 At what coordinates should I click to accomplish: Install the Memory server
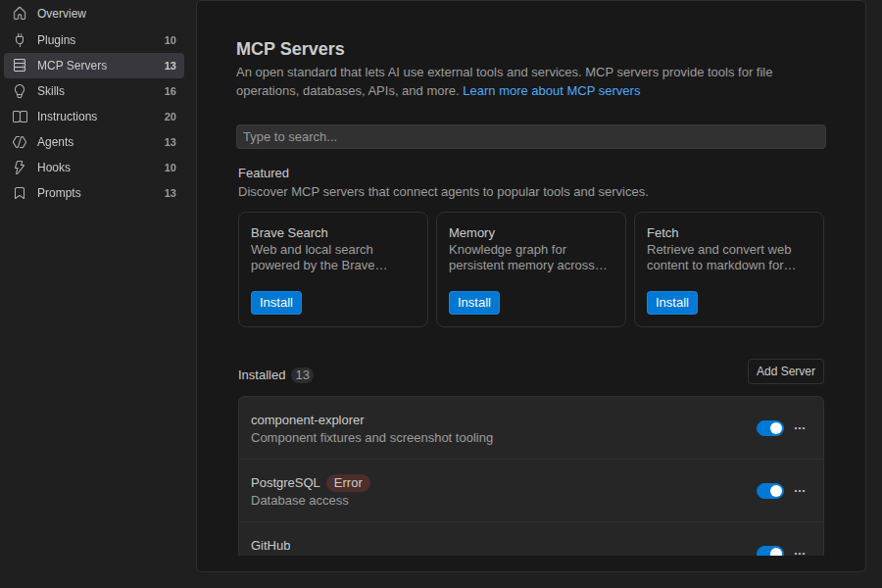click(474, 303)
